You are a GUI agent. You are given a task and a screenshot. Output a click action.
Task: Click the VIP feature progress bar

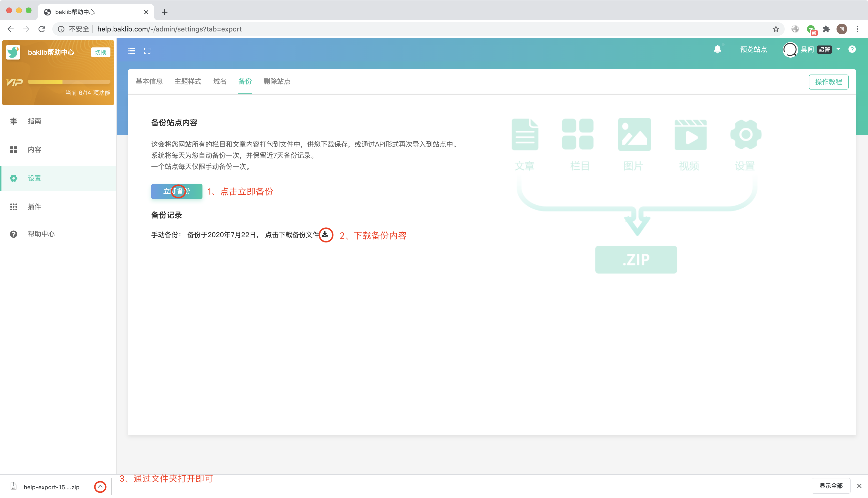[69, 82]
